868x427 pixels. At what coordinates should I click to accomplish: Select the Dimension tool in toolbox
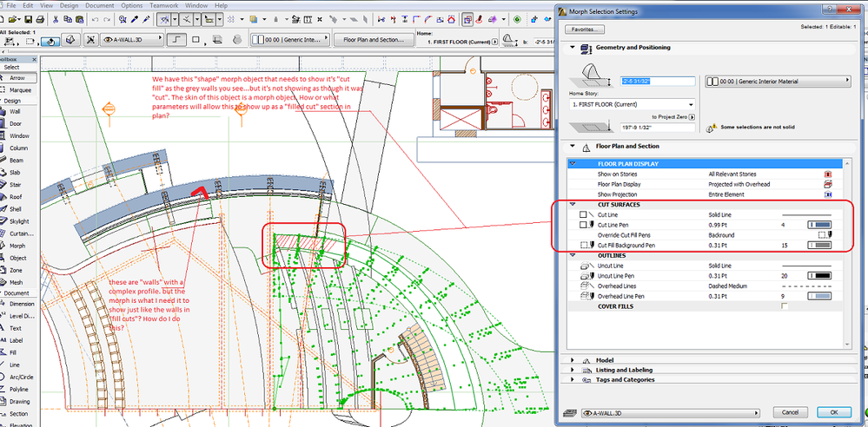pyautogui.click(x=20, y=304)
